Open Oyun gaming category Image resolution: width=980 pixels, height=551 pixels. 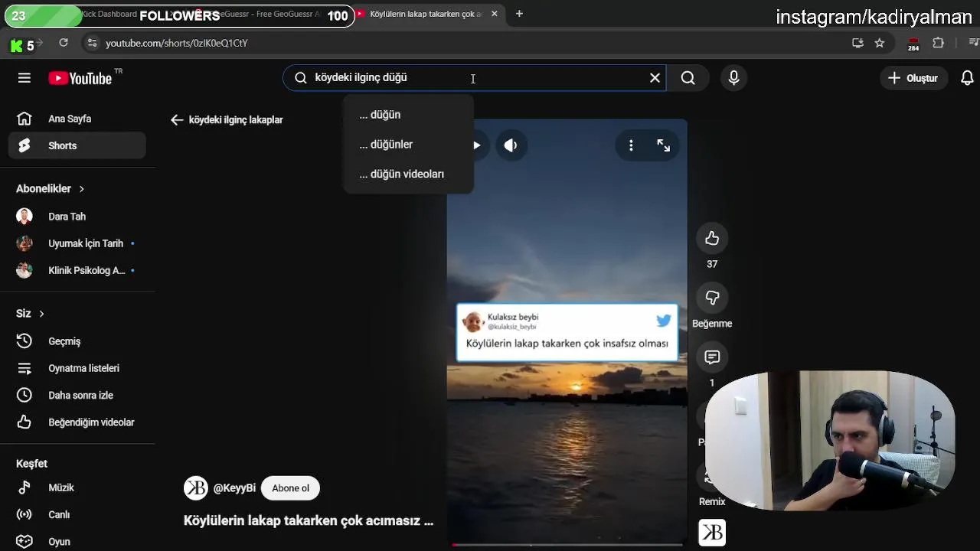77,542
